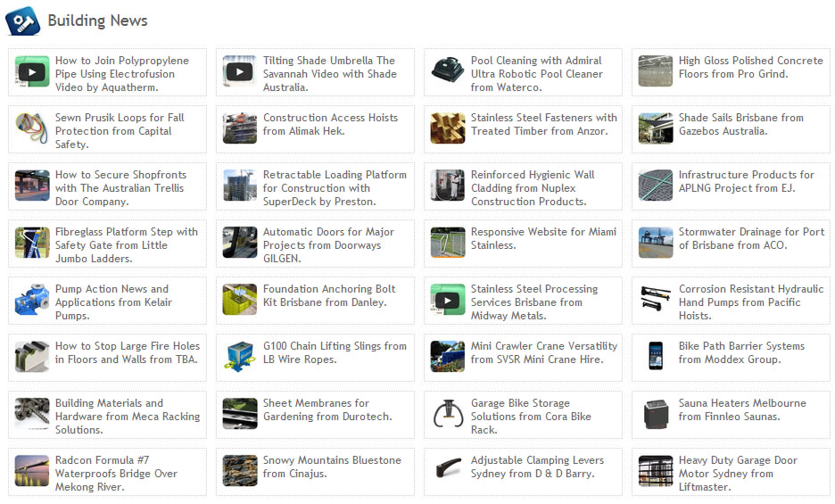
Task: Open Reinforced Hygienic Wall Cladding Nuplex link
Action: 533,188
